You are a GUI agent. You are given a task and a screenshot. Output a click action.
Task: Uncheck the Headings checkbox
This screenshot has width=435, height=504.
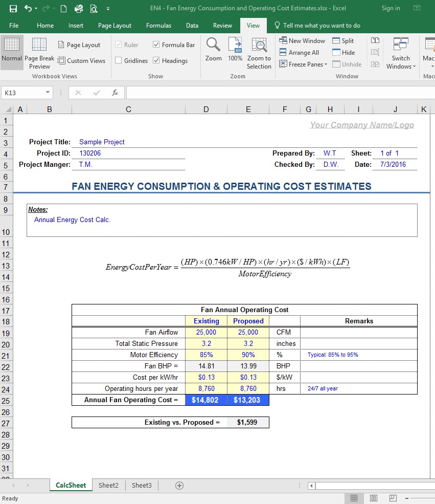click(156, 60)
